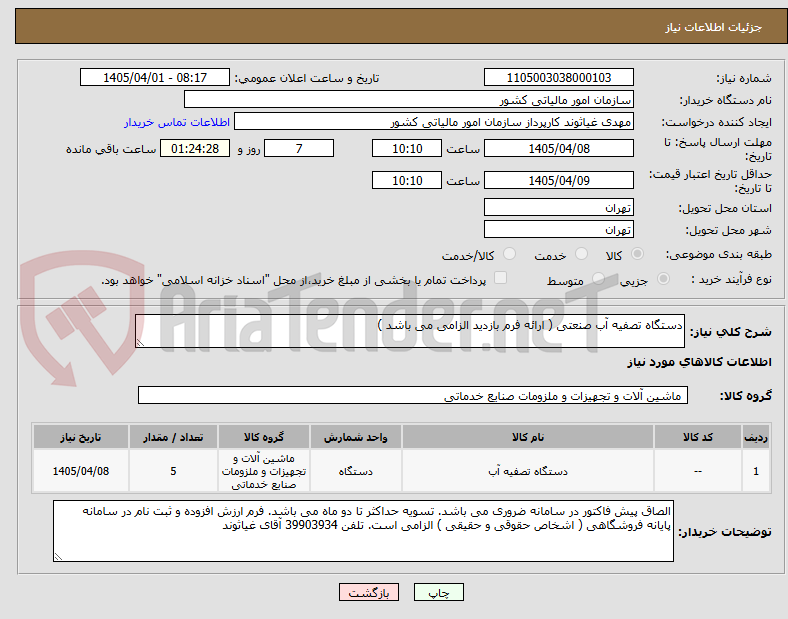Click the resize grip of the description box
The height and width of the screenshot is (619, 788).
(140, 342)
